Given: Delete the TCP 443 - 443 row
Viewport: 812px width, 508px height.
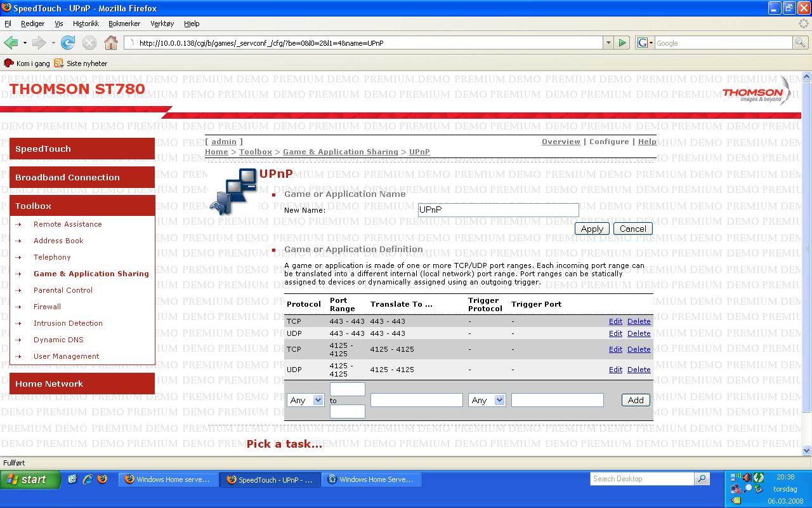Looking at the screenshot, I should coord(639,321).
